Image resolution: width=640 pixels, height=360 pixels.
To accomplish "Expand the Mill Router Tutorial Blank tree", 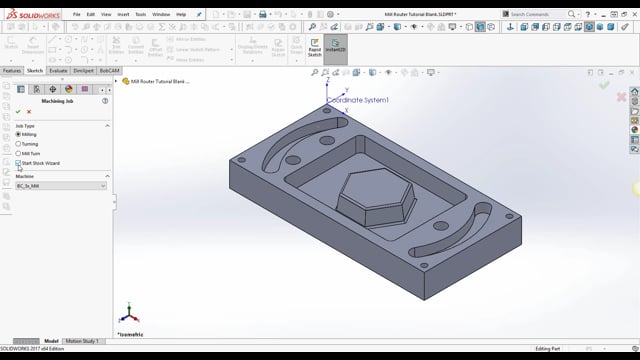I will pyautogui.click(x=116, y=81).
